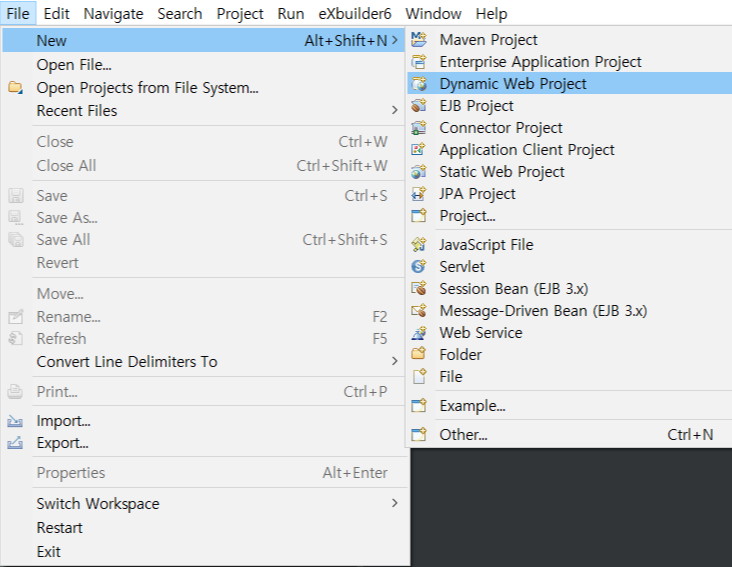This screenshot has height=567, width=732.
Task: Expand the Switch Workspace submenu arrow
Action: click(x=395, y=503)
